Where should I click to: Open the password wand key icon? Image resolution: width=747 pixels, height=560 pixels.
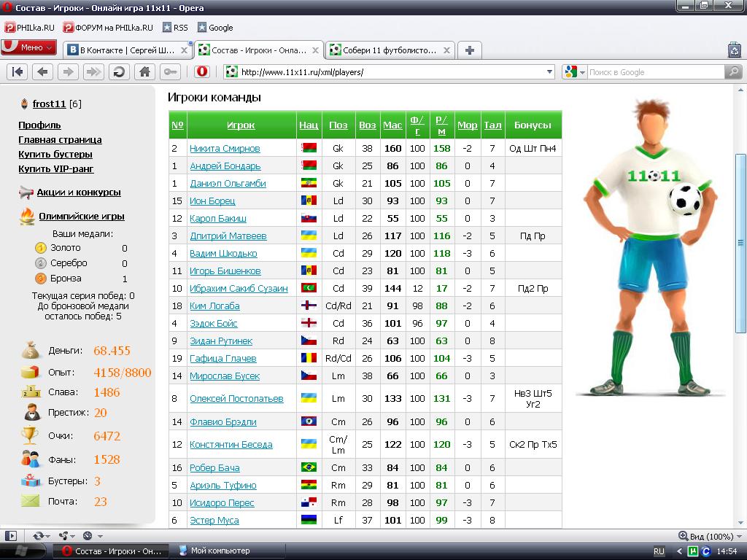click(171, 71)
